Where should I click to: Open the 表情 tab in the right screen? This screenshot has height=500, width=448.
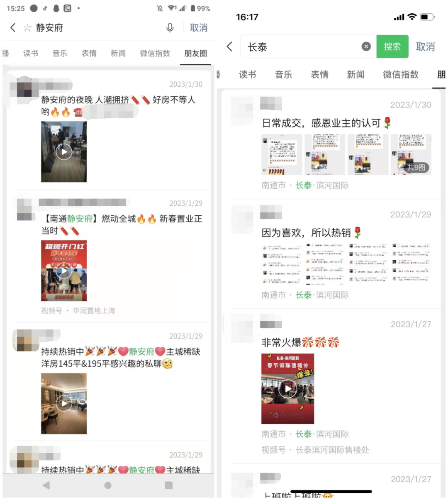click(x=320, y=75)
